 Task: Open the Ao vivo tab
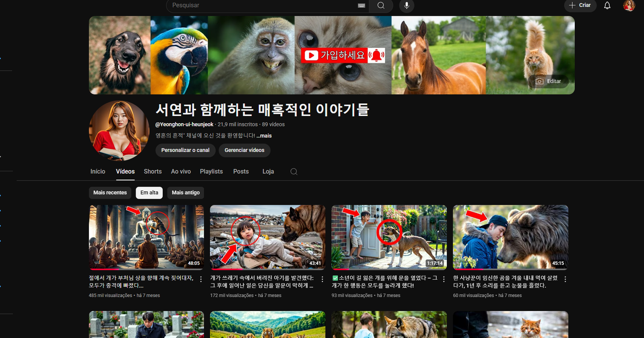[181, 172]
